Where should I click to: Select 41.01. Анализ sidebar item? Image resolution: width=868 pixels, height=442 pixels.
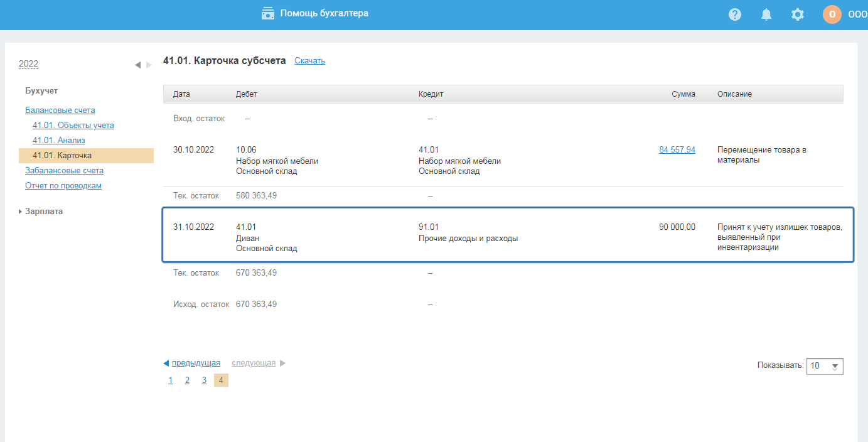(59, 141)
